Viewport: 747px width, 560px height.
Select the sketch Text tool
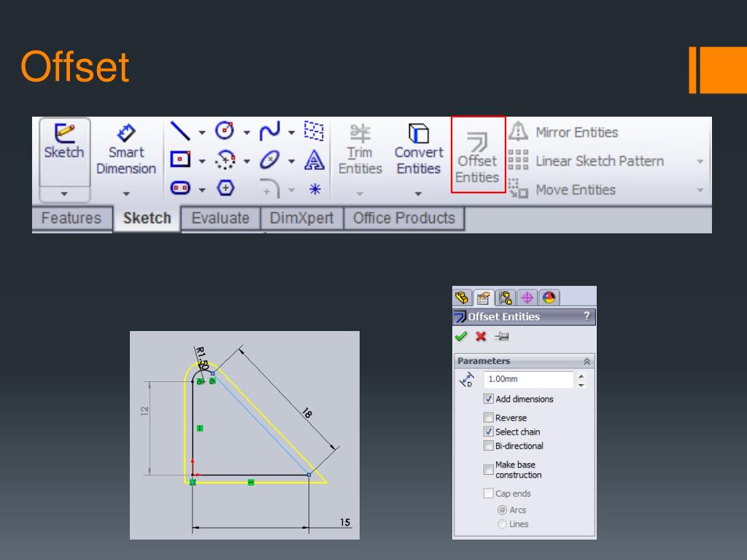coord(314,160)
